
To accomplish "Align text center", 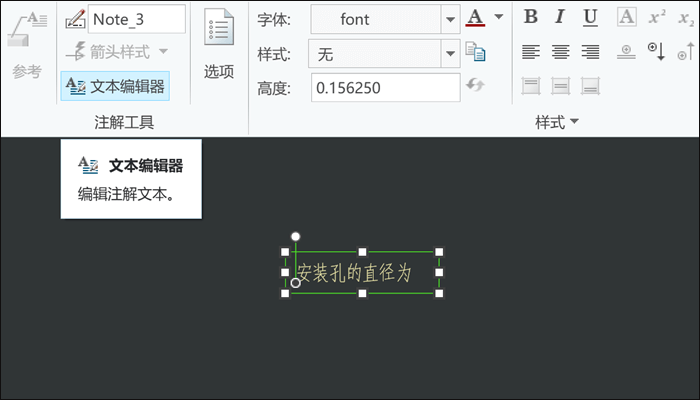I will [x=560, y=52].
